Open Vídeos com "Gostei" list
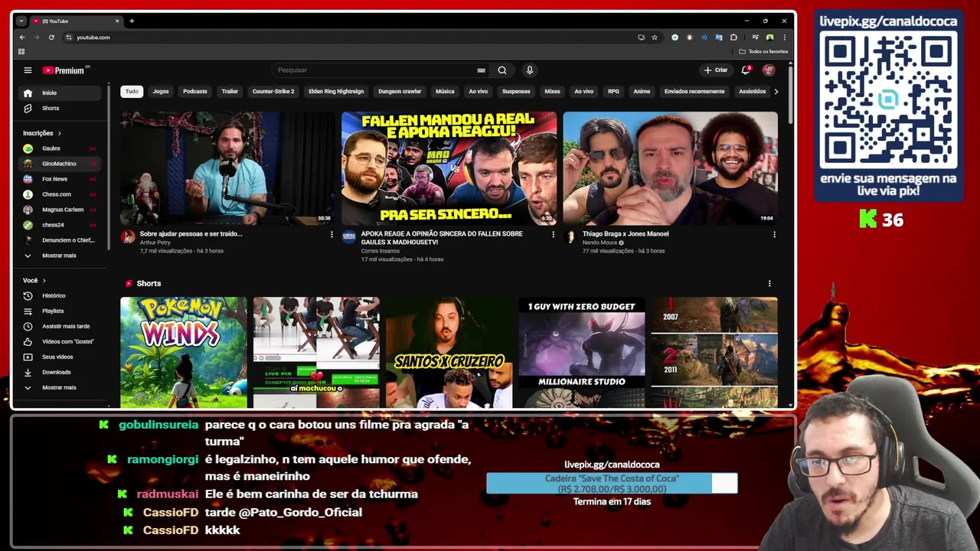The image size is (980, 551). [60, 341]
